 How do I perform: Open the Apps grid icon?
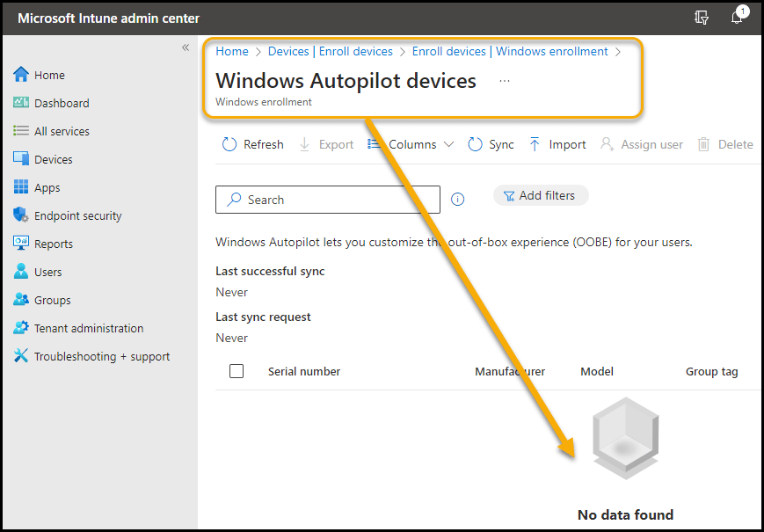tap(21, 187)
